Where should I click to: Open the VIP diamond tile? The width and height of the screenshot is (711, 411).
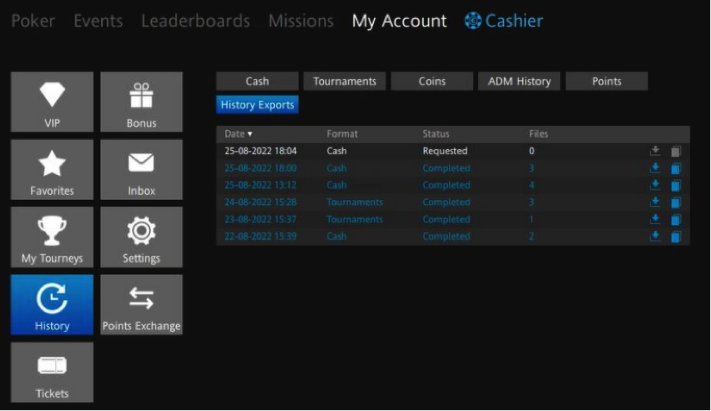tap(52, 101)
